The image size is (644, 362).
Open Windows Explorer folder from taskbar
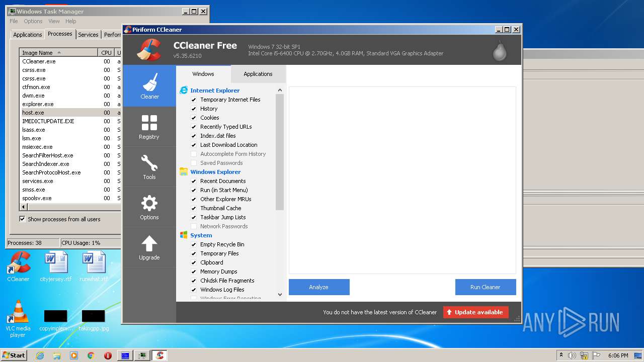pos(57,355)
